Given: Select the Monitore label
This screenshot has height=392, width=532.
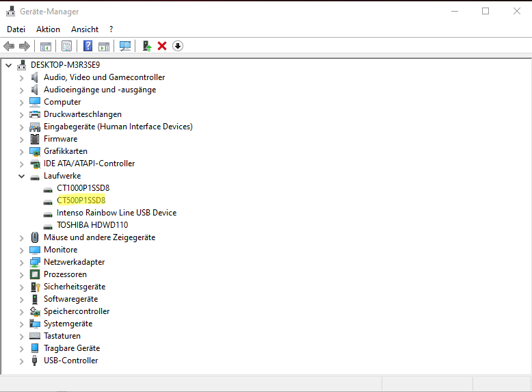Looking at the screenshot, I should [x=60, y=250].
